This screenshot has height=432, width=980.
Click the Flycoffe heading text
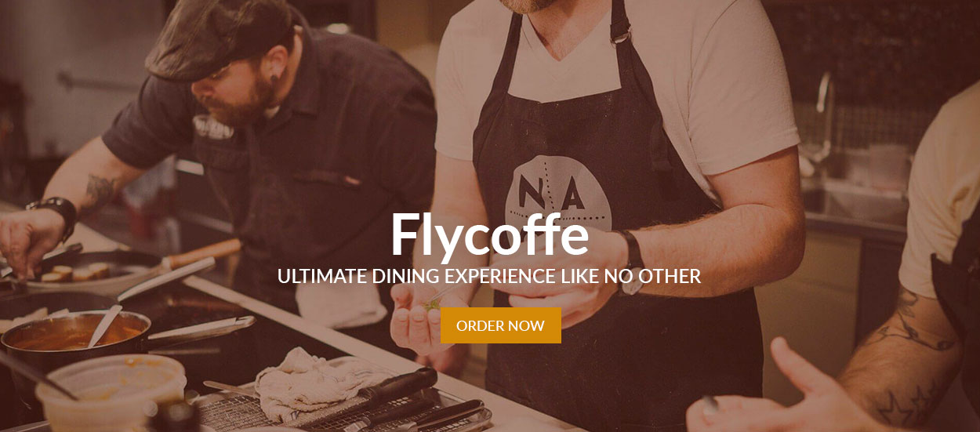click(489, 235)
